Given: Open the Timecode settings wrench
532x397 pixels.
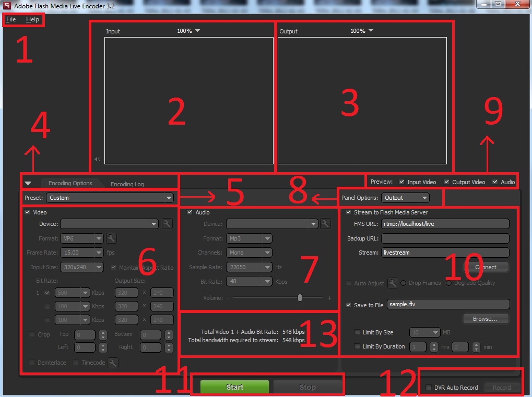Looking at the screenshot, I should tap(113, 363).
